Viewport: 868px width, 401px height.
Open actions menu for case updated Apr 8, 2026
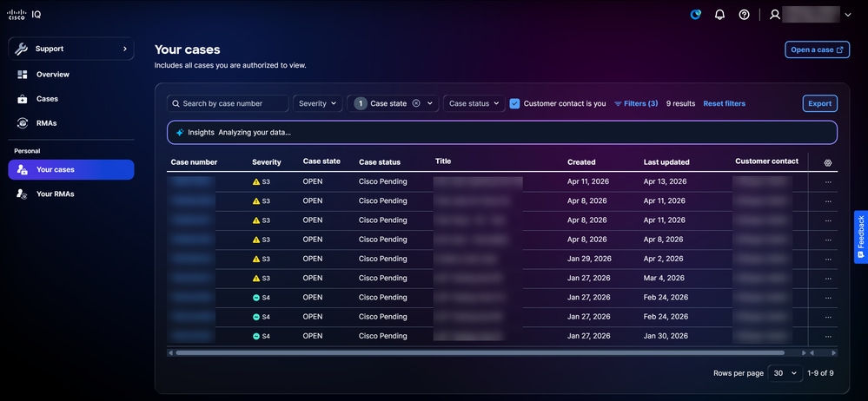click(828, 240)
